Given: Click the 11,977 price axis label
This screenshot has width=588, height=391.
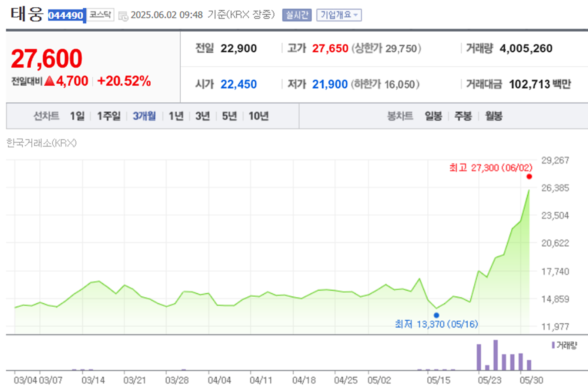Looking at the screenshot, I should pos(555,327).
